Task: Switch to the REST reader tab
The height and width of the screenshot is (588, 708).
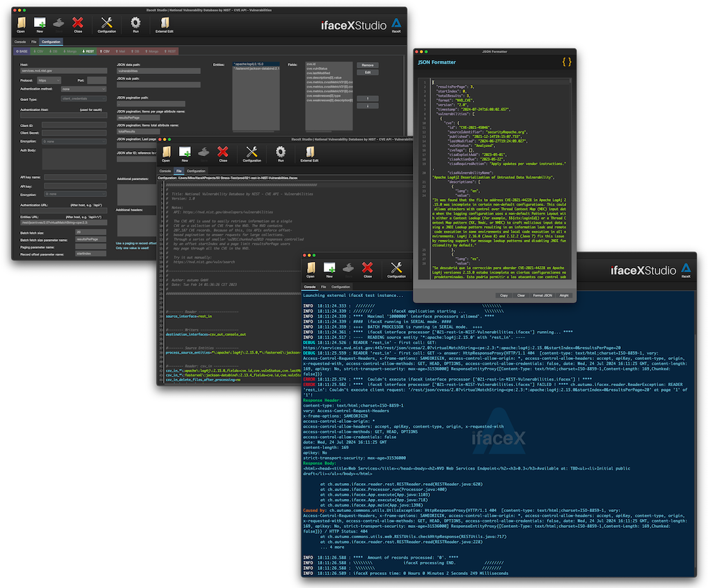Action: (x=88, y=51)
